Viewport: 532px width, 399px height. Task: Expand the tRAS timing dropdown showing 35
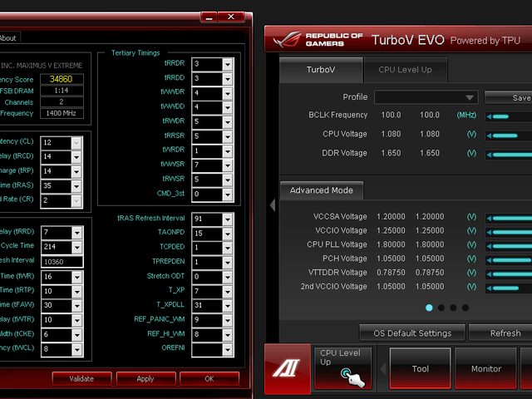76,186
